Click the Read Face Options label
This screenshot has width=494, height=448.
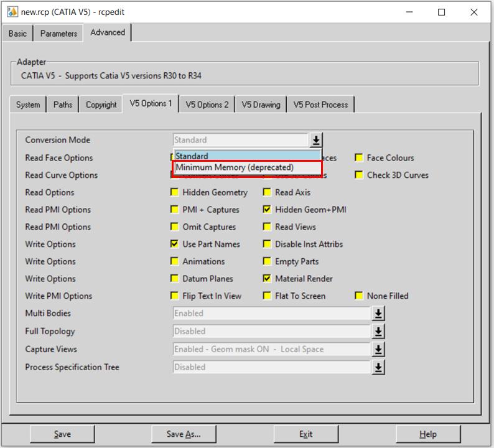59,158
